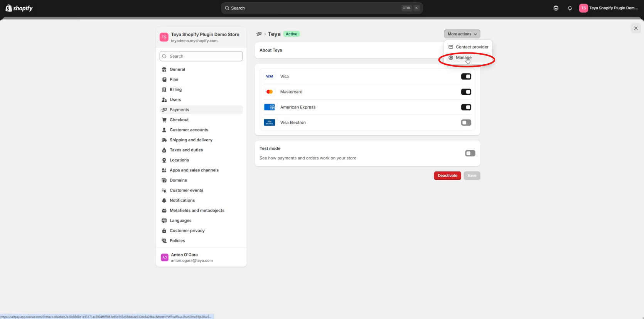Select Manage from More actions menu
644x319 pixels.
coord(468,57)
